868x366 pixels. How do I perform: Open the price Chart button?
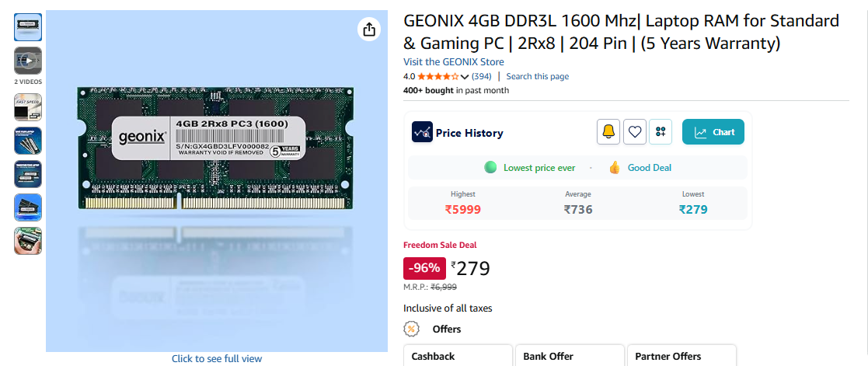coord(713,132)
